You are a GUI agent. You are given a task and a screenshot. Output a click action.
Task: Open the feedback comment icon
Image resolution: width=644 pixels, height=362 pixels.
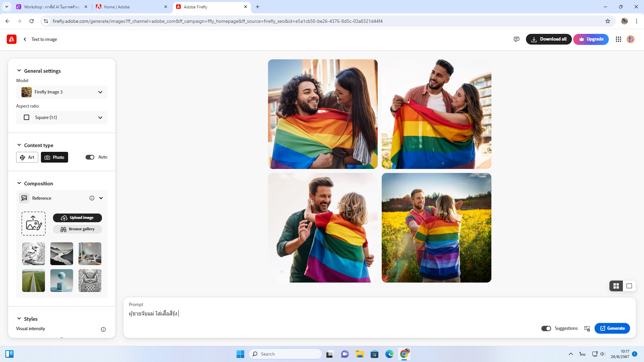click(x=516, y=39)
